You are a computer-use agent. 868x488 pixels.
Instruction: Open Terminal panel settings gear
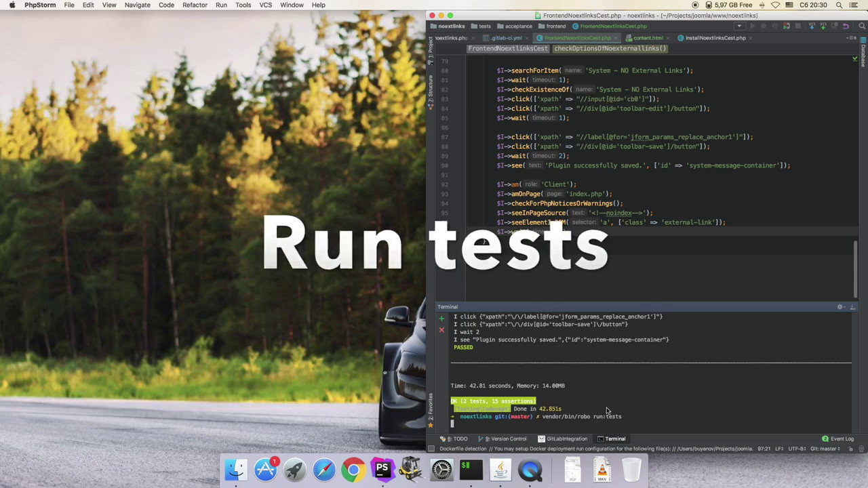coord(840,307)
